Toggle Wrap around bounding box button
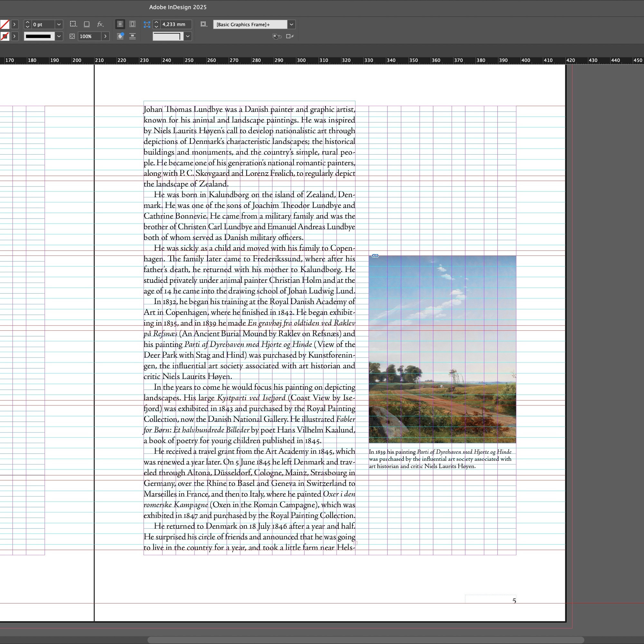Viewport: 644px width, 644px height. point(132,24)
